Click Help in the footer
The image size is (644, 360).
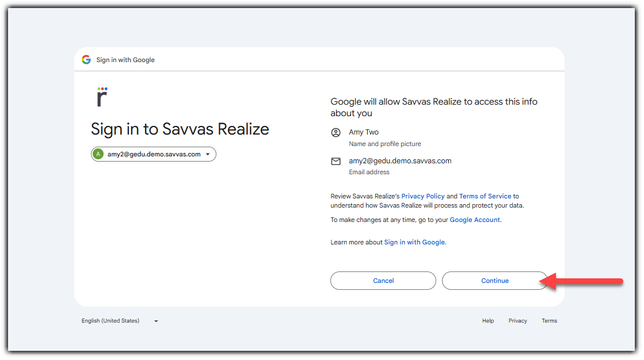coord(488,321)
